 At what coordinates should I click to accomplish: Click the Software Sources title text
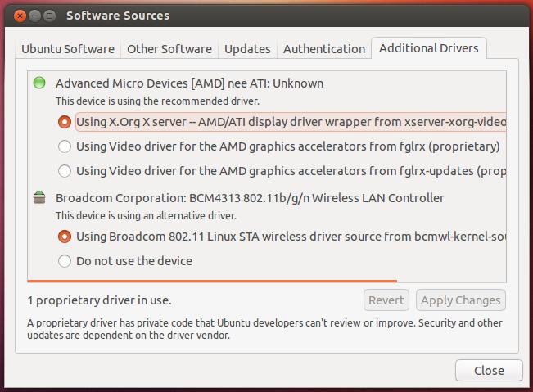click(x=118, y=16)
